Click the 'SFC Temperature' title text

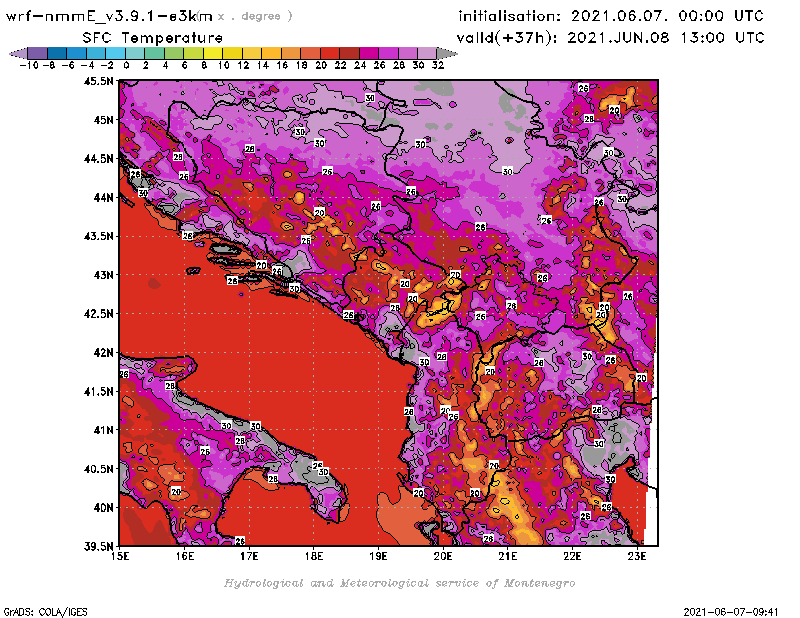153,38
